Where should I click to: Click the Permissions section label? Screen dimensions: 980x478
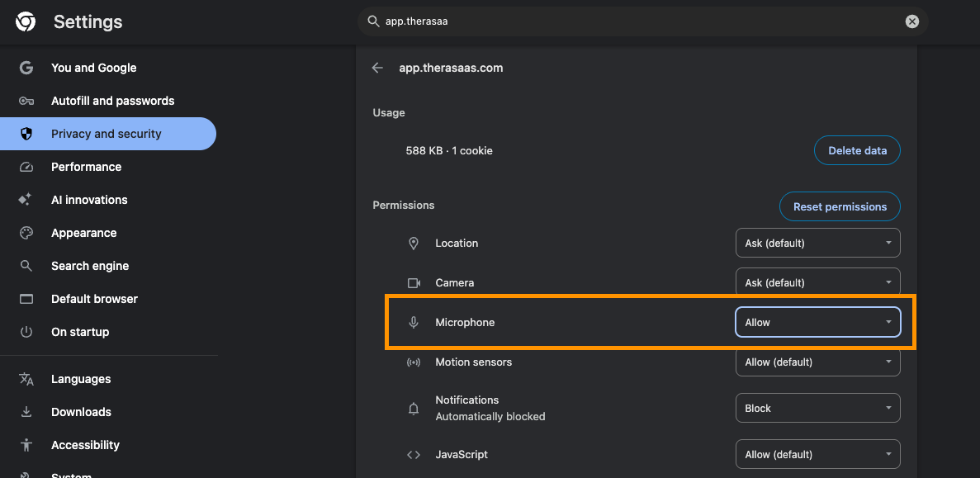coord(404,205)
